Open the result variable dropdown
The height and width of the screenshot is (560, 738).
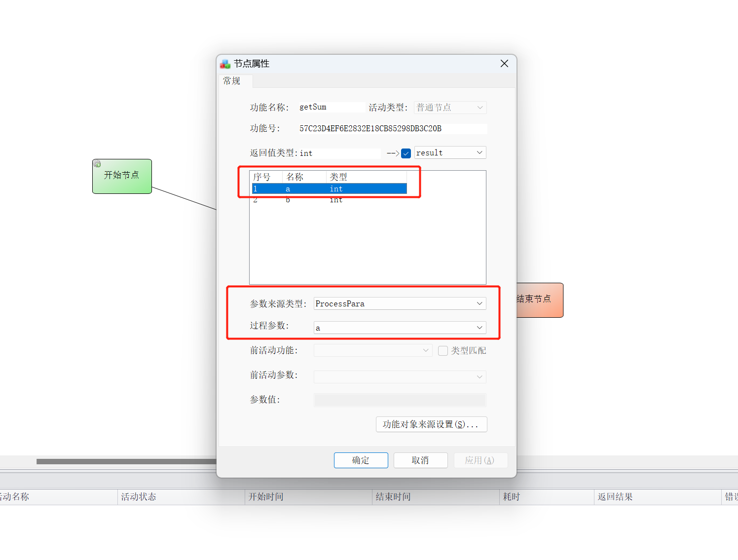pyautogui.click(x=479, y=152)
